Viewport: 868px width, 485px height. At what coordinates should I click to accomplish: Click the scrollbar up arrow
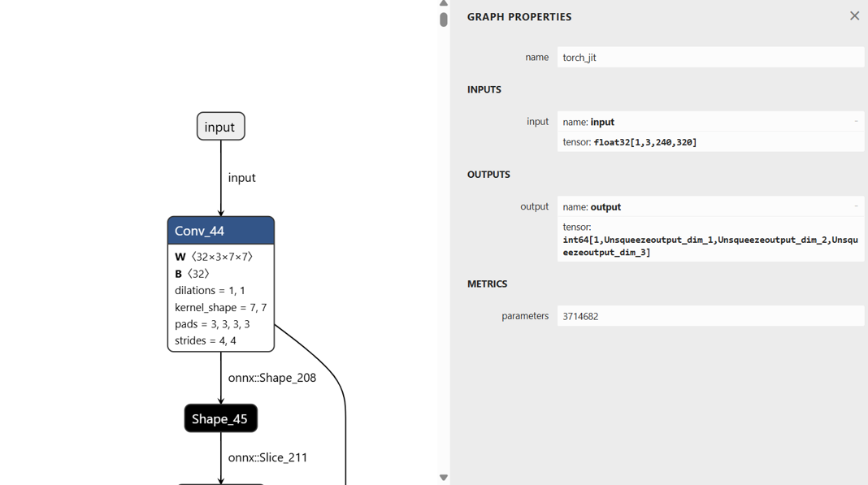click(444, 4)
